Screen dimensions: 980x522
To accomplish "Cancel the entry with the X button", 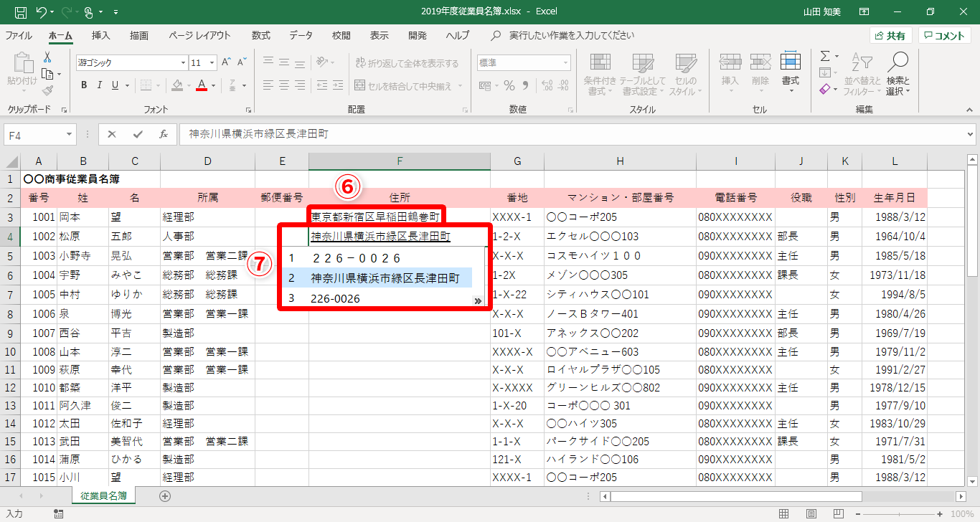I will click(112, 134).
